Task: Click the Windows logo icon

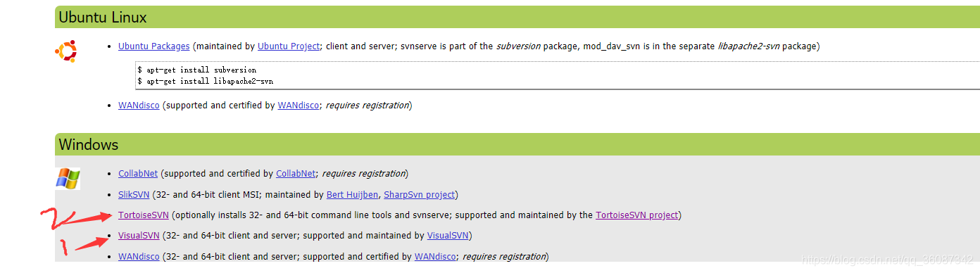Action: coord(68,178)
